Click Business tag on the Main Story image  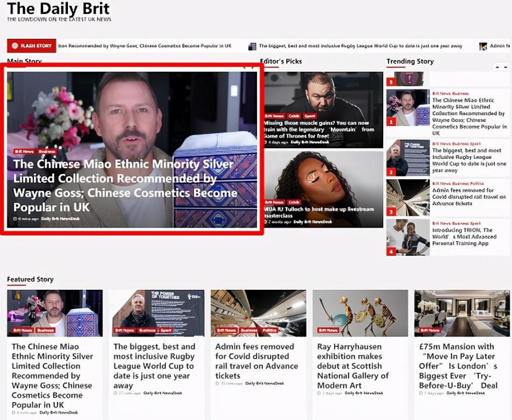click(47, 151)
